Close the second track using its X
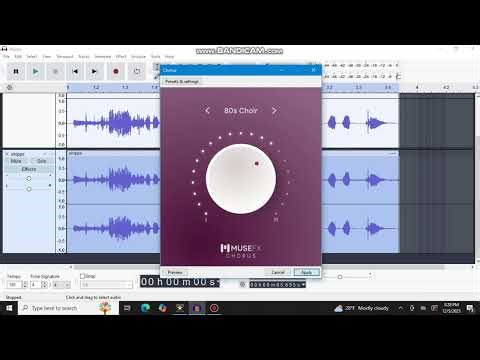Screen dimensions: 480x360 coord(7,154)
